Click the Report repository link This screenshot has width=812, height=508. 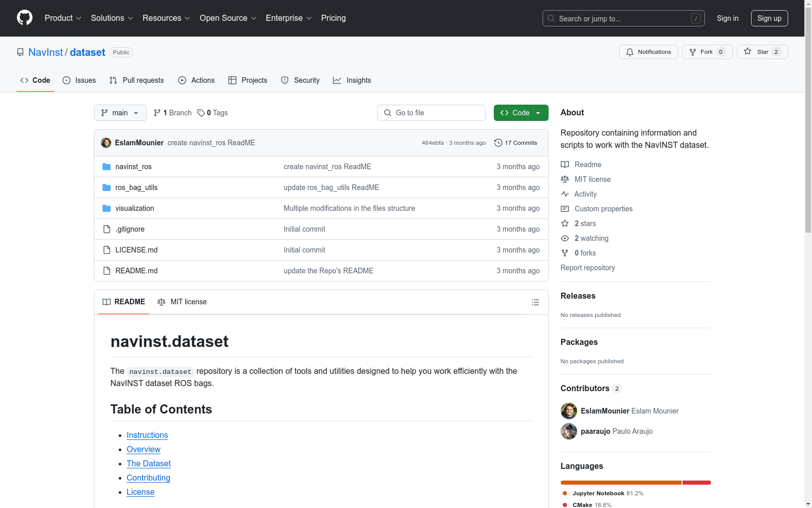point(588,268)
